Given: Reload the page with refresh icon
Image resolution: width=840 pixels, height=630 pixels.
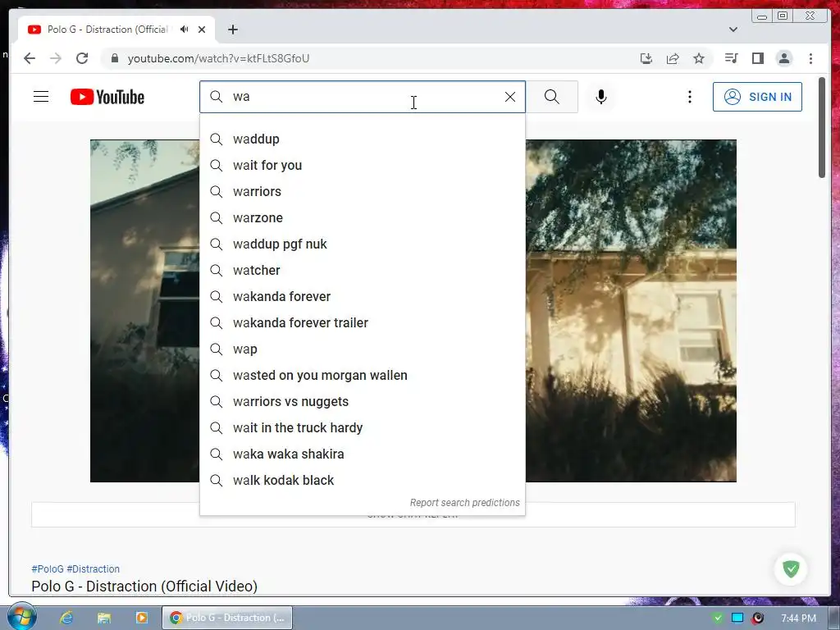Looking at the screenshot, I should [82, 58].
